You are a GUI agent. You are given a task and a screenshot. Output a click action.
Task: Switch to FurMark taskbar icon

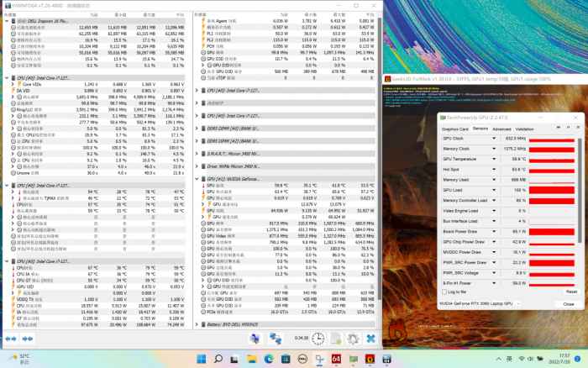[x=370, y=359]
